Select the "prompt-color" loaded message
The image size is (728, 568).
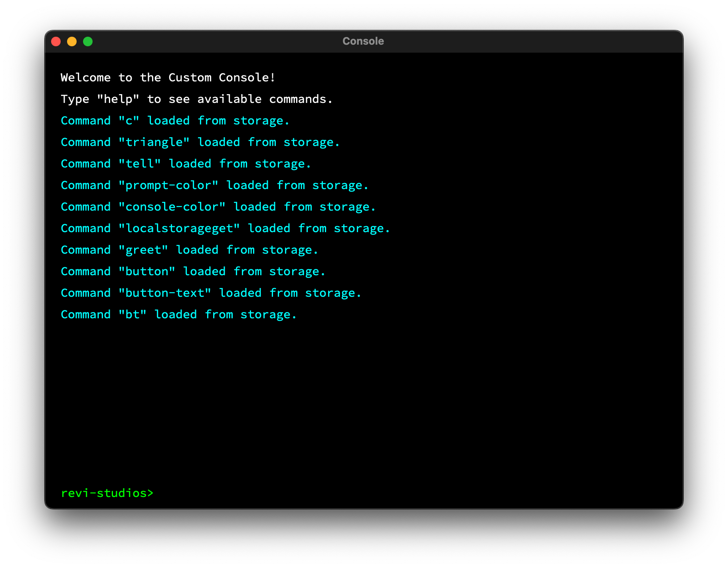pyautogui.click(x=214, y=185)
